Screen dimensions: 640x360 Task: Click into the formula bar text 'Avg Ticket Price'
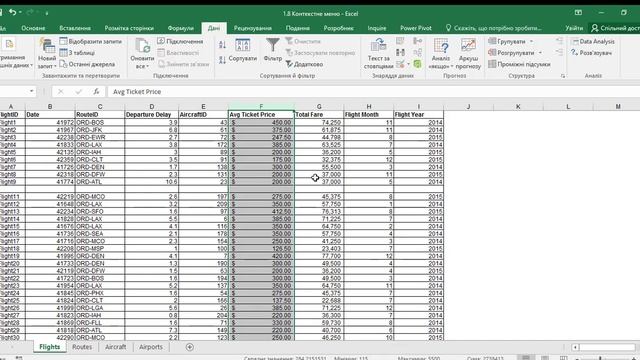pyautogui.click(x=137, y=92)
